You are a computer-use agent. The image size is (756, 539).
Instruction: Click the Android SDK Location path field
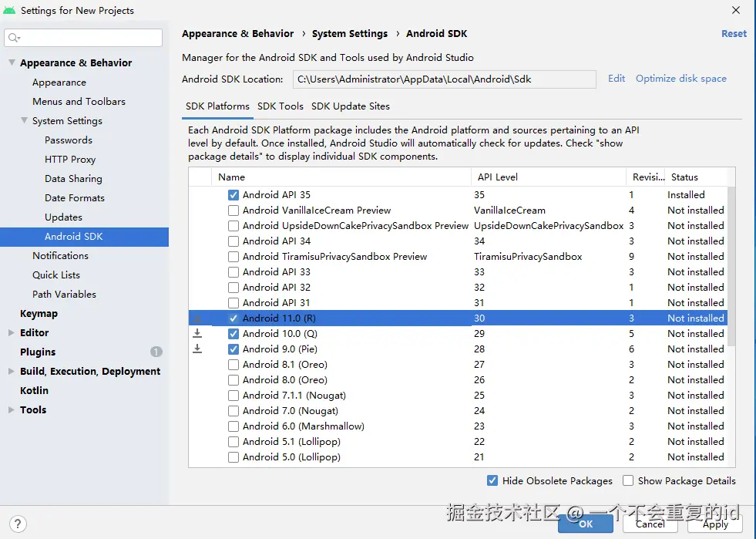pos(444,79)
